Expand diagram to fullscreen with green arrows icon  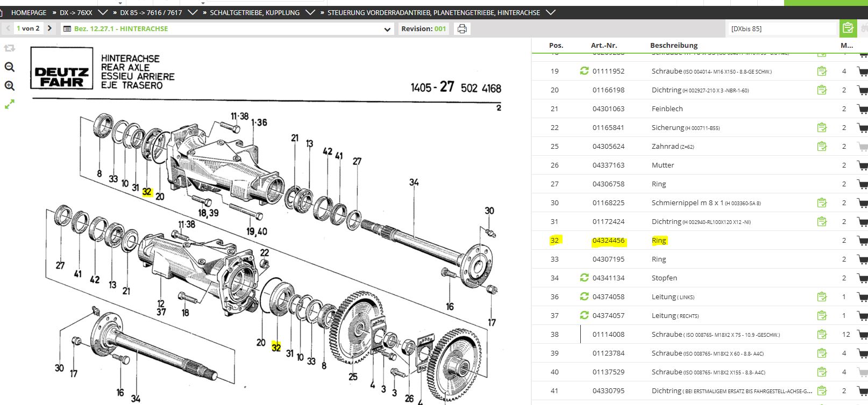coord(9,104)
